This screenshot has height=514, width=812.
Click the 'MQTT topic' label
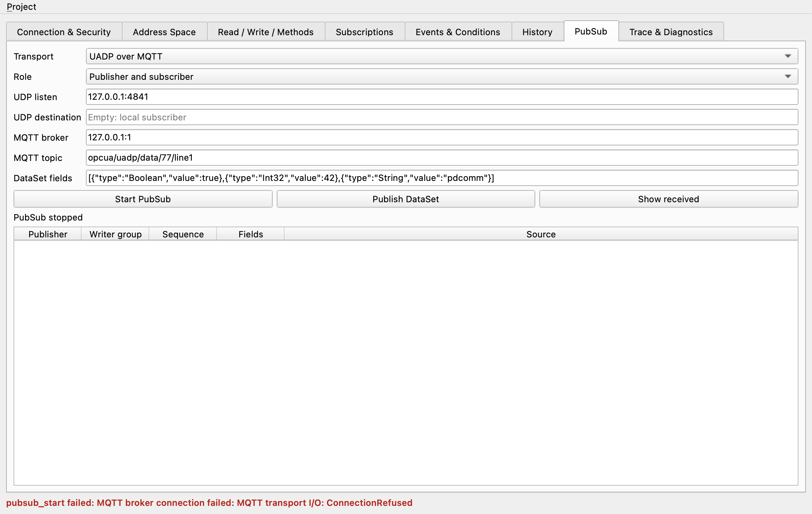coord(38,158)
